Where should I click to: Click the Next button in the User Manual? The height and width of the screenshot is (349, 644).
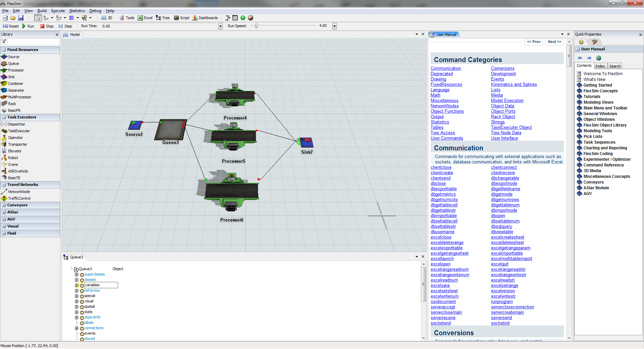[x=554, y=42]
